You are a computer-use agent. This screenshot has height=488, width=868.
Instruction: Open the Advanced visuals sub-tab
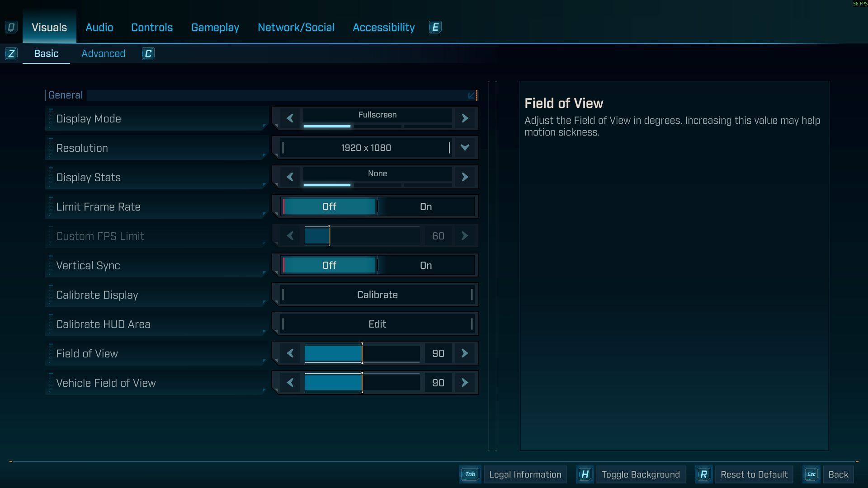103,54
